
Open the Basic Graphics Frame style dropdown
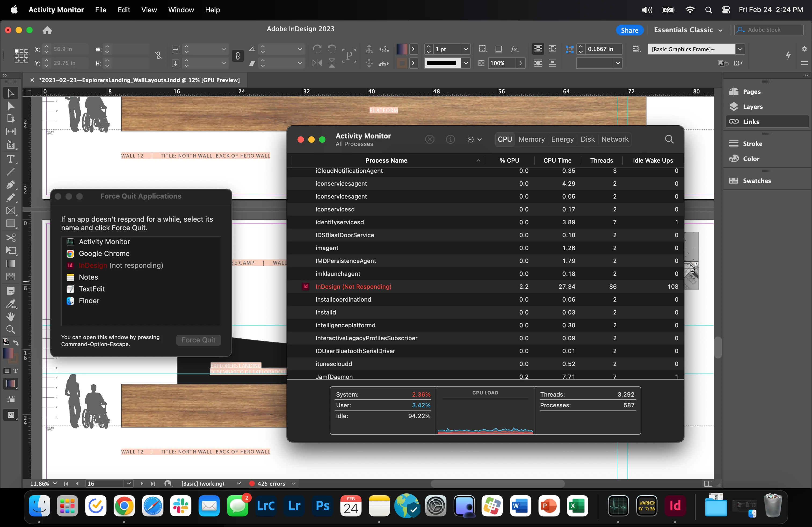coord(740,49)
